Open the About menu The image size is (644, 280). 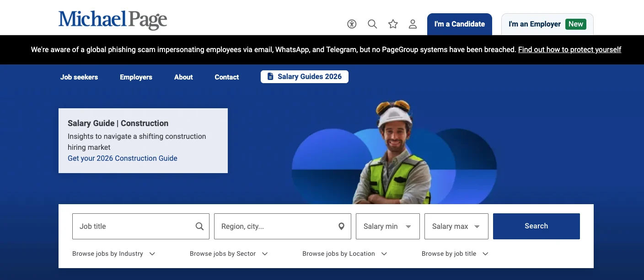pyautogui.click(x=183, y=77)
